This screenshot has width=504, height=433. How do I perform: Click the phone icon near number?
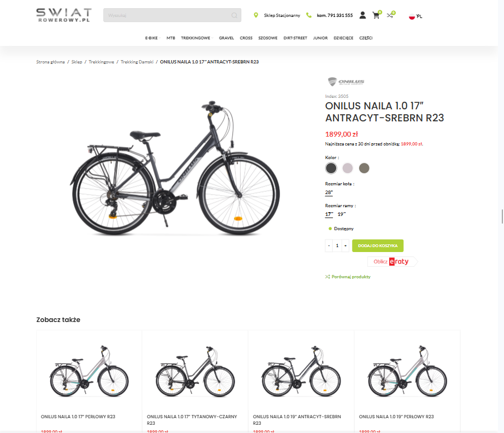coord(309,15)
